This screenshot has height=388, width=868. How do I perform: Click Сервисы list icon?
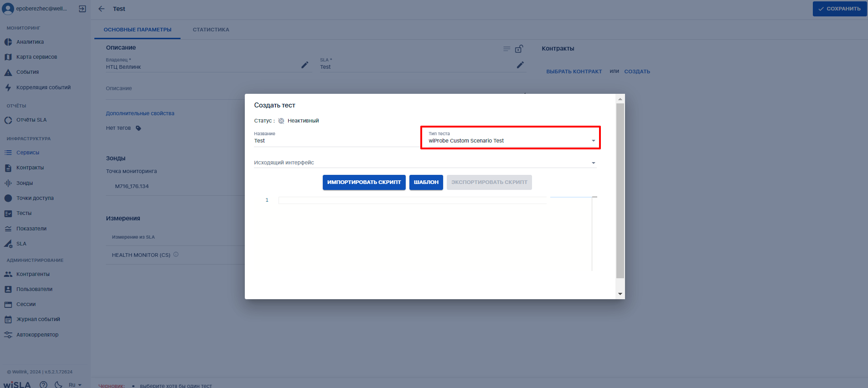(8, 153)
